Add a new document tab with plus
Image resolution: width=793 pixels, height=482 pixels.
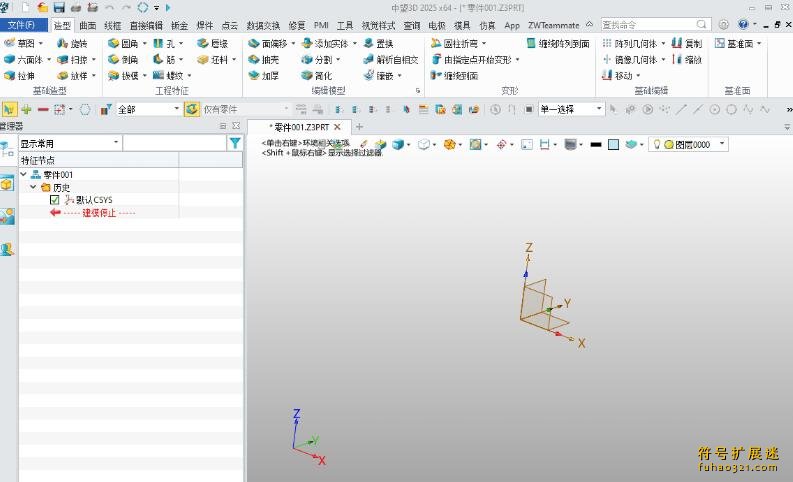pos(359,126)
